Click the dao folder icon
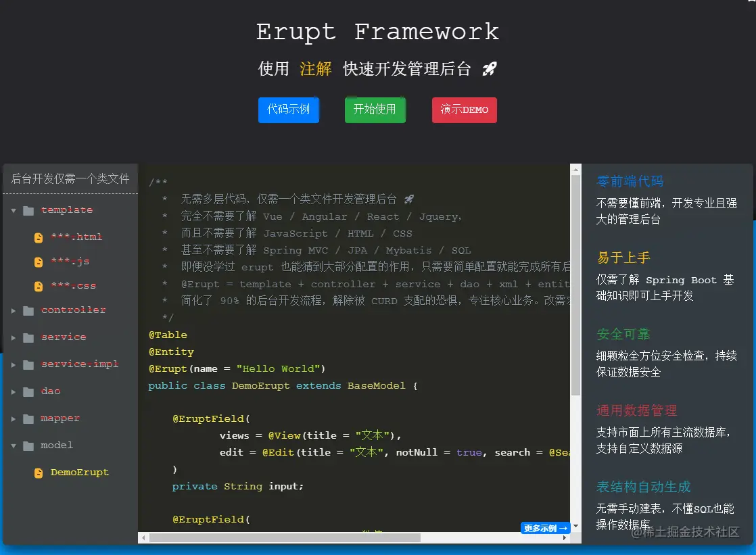Image resolution: width=756 pixels, height=555 pixels. [x=28, y=391]
